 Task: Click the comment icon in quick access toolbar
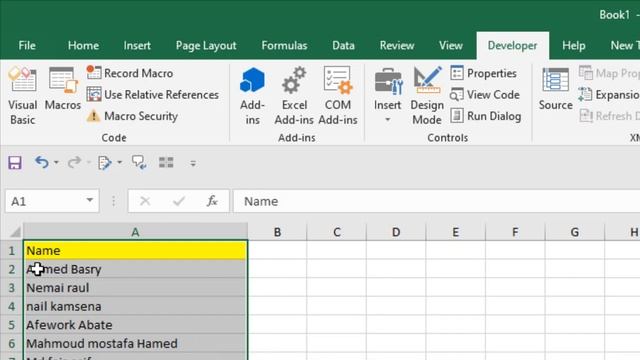[139, 162]
